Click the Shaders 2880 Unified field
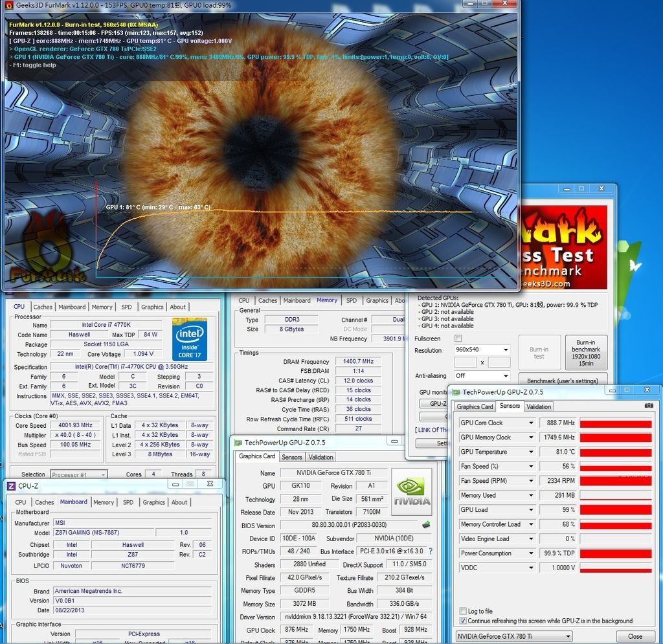The width and height of the screenshot is (663, 644). (x=309, y=564)
